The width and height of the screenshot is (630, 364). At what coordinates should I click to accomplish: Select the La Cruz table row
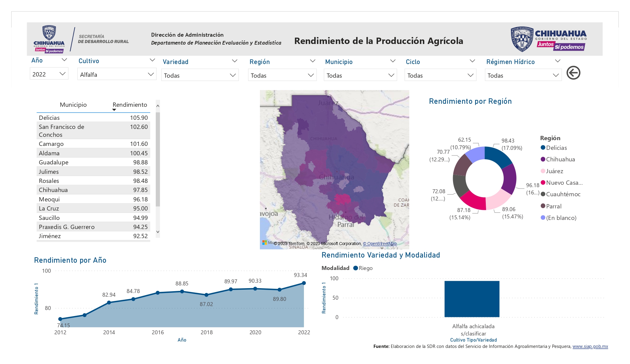pos(93,208)
